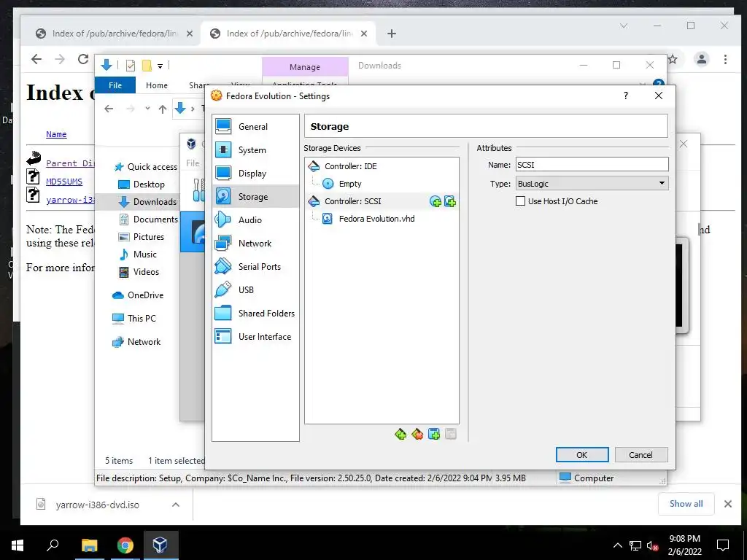
Task: Bookmark page with star icon
Action: pyautogui.click(x=673, y=59)
